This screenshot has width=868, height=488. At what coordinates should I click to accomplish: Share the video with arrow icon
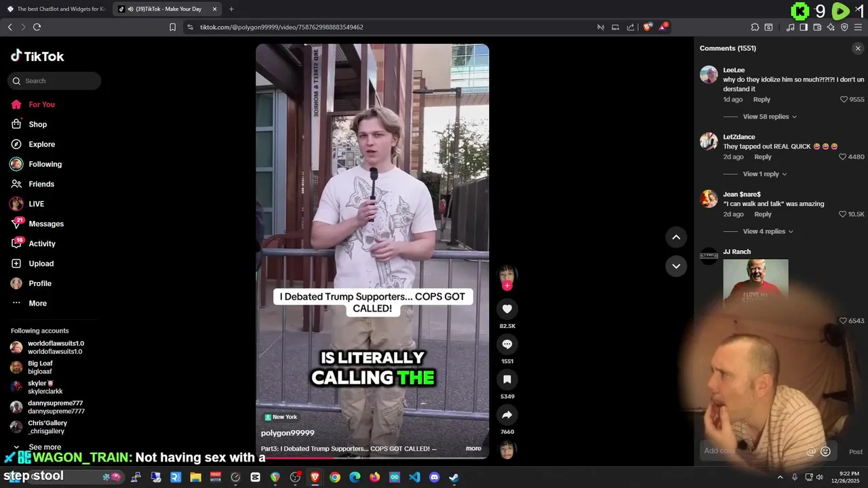(x=507, y=415)
